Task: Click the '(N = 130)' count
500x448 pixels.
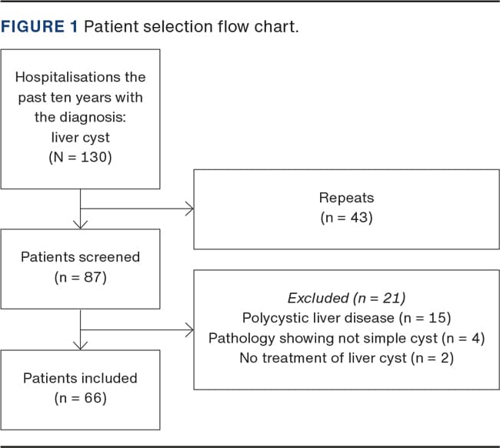Action: (x=80, y=158)
